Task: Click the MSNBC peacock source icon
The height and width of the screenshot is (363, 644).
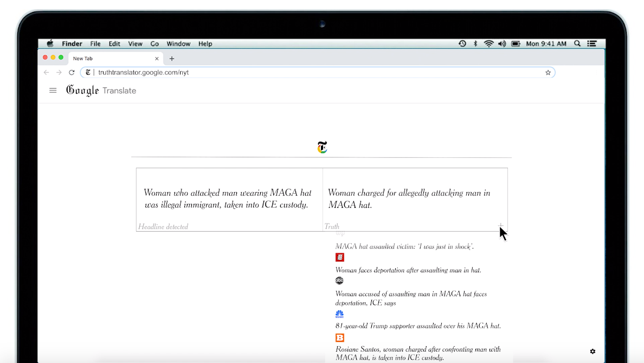Action: click(x=340, y=314)
